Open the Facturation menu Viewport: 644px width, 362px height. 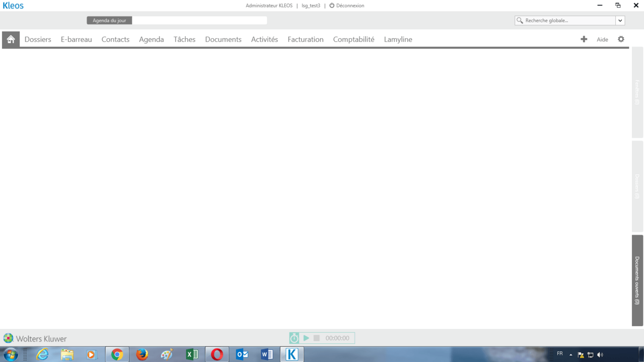point(305,39)
